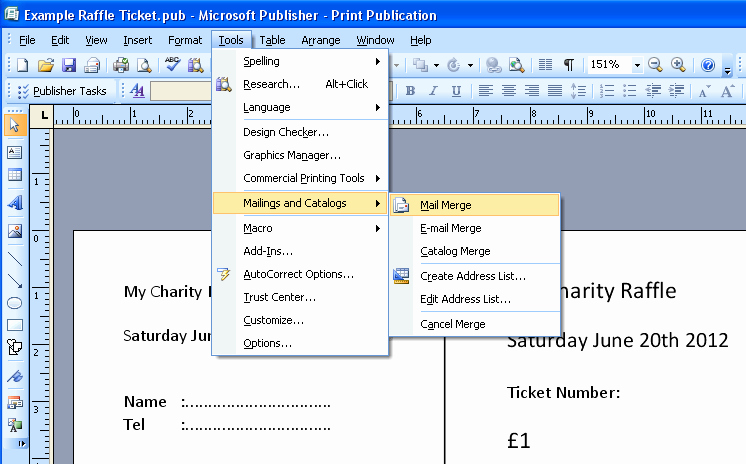Click the Publisher Tasks button
The width and height of the screenshot is (746, 464).
pyautogui.click(x=62, y=91)
